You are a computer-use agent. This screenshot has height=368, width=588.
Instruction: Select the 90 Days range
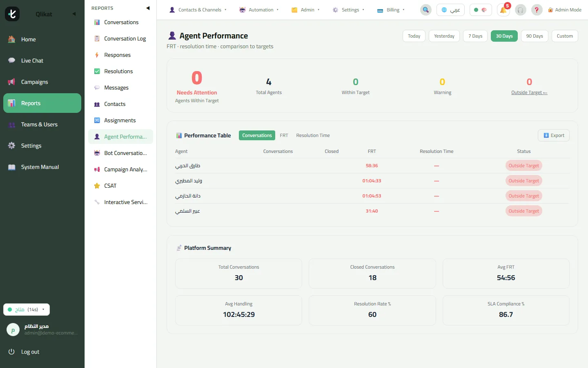pos(535,36)
